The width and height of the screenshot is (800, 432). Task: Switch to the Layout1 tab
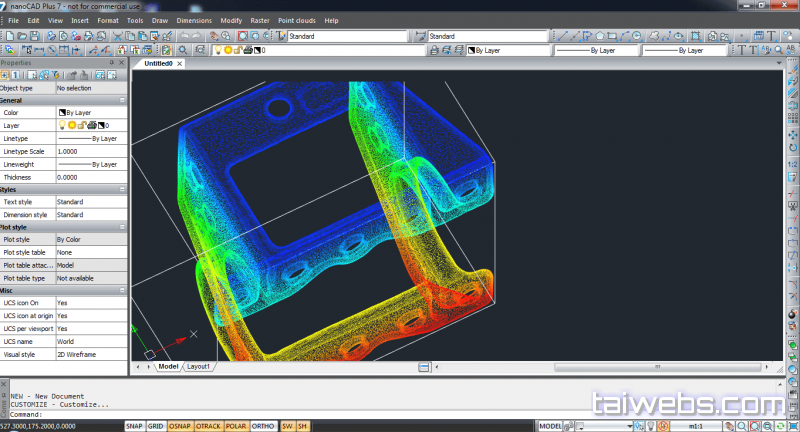(x=199, y=367)
